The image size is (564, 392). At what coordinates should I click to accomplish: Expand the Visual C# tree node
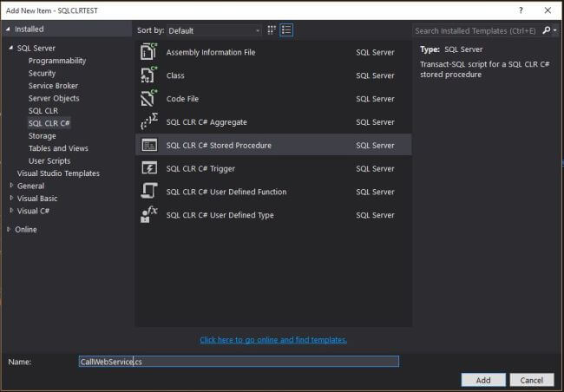(11, 211)
